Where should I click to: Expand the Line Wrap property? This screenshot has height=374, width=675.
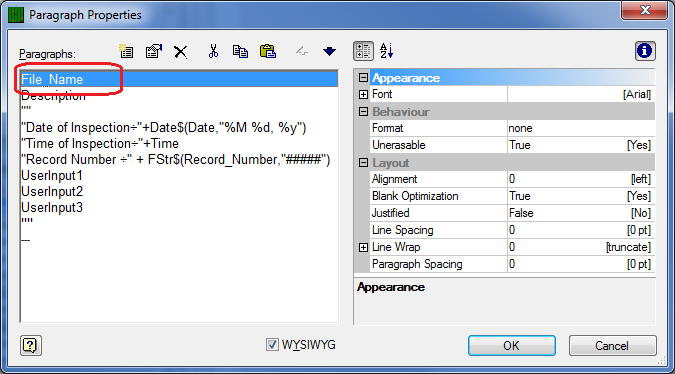(x=363, y=247)
